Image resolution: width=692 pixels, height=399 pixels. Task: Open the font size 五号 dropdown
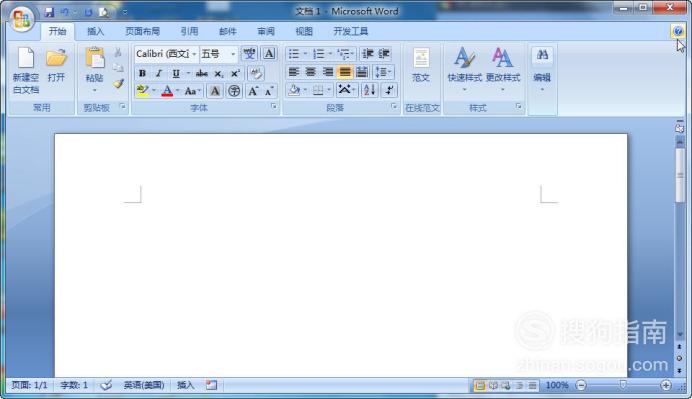click(233, 54)
